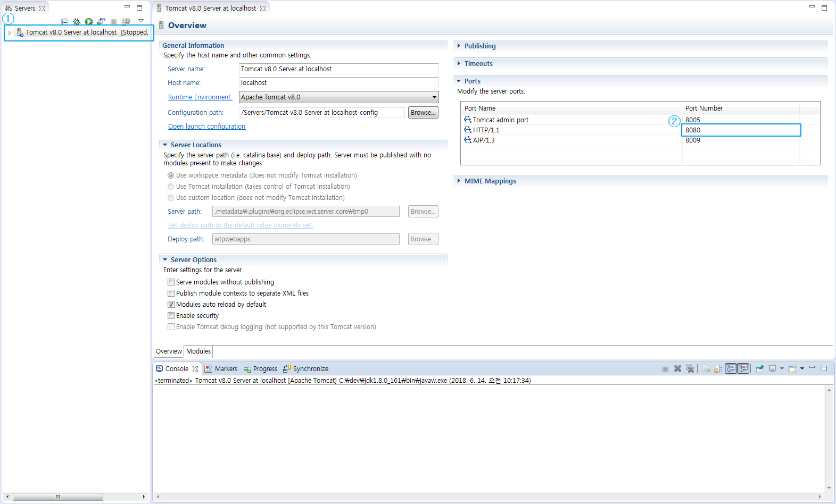Click Browse next to Configuration path
This screenshot has width=836, height=504.
[423, 113]
